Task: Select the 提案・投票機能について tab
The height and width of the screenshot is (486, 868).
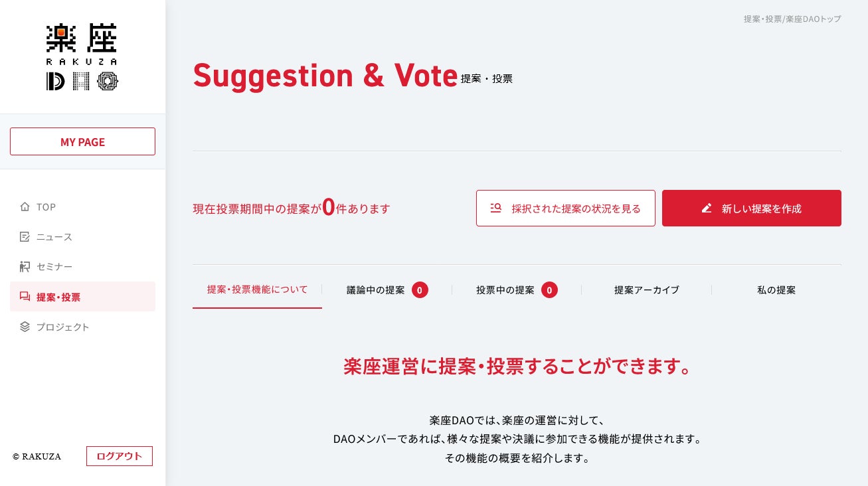Action: [257, 289]
